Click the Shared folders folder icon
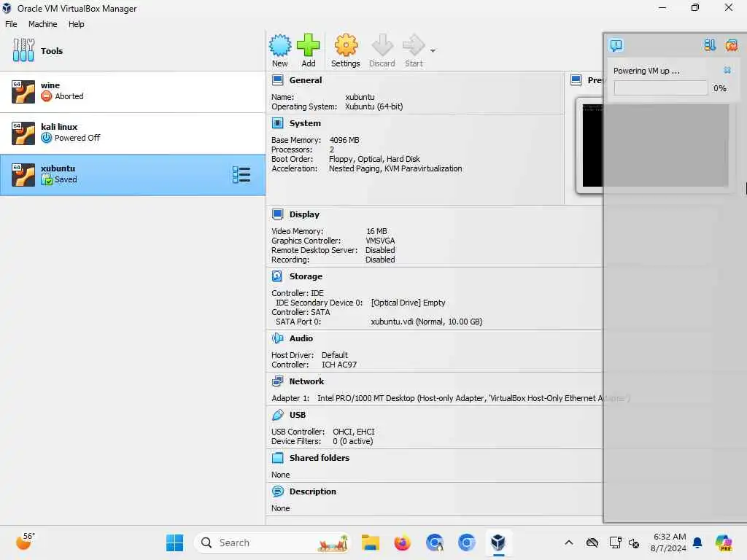This screenshot has height=560, width=747. click(277, 458)
